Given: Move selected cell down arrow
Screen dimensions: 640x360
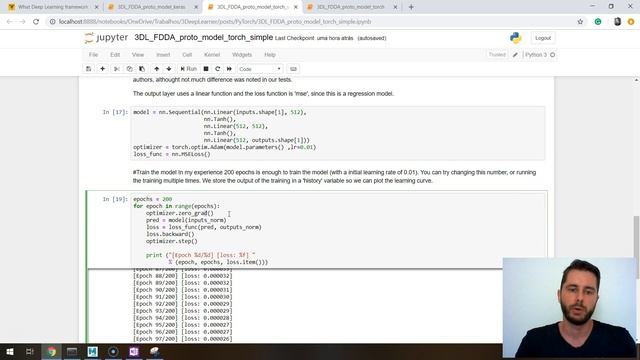Looking at the screenshot, I should point(169,69).
